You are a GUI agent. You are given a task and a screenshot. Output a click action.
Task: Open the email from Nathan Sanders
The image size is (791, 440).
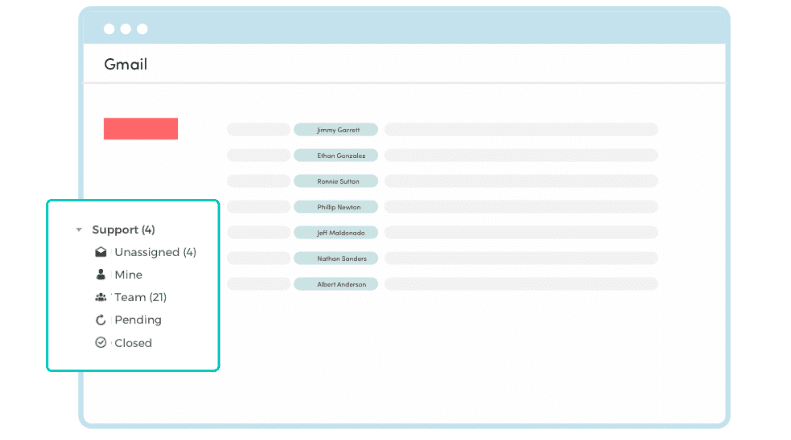point(336,258)
